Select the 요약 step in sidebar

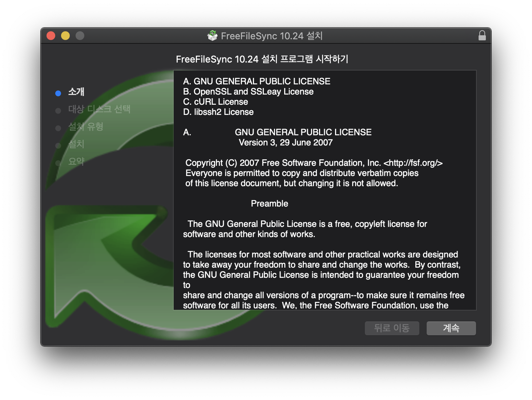tap(76, 161)
